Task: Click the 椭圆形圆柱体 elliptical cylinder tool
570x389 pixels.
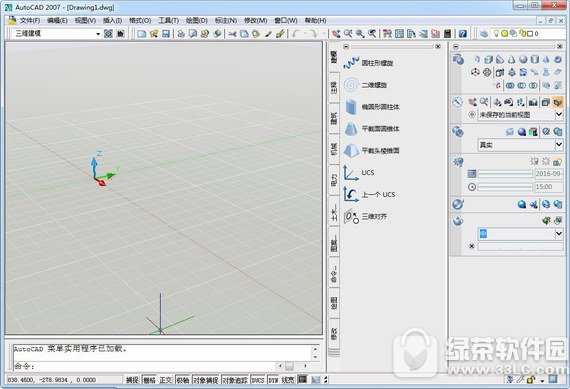Action: coord(372,107)
